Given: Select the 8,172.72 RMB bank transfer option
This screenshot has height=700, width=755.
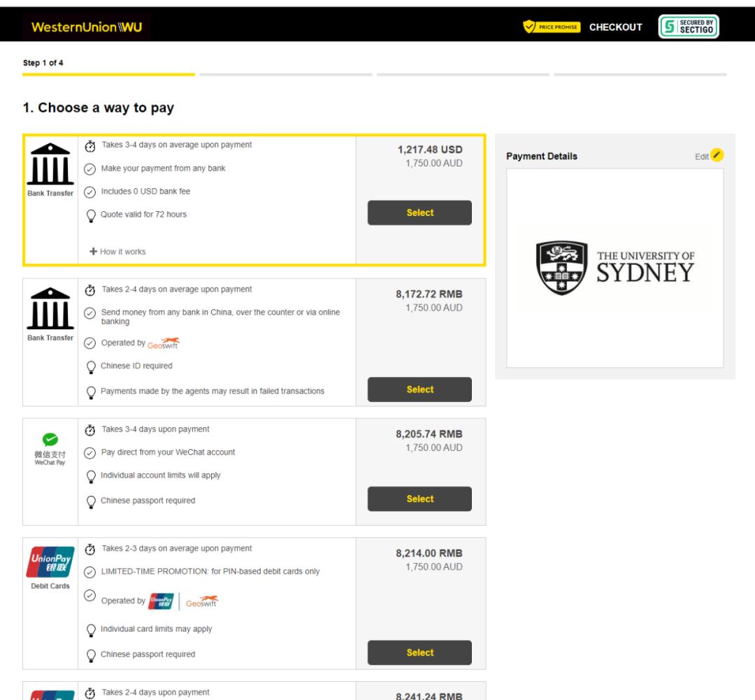Looking at the screenshot, I should tap(420, 390).
